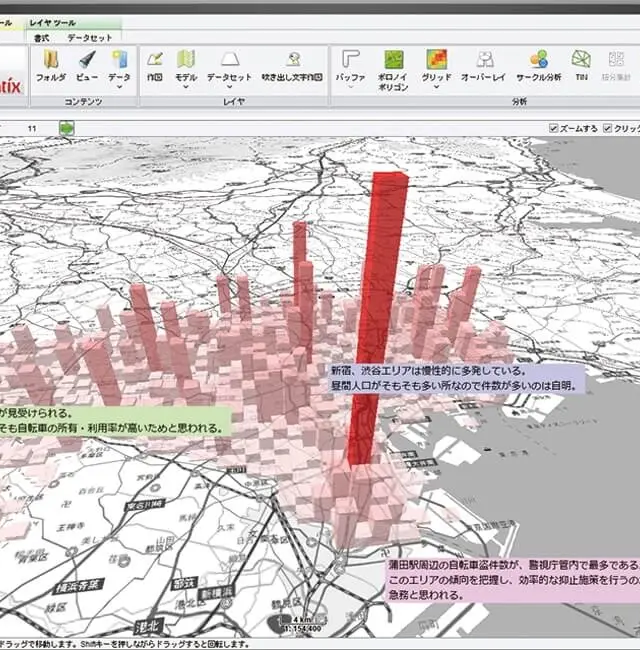The image size is (640, 650).
Task: Switch to the 書式 tab
Action: [41, 37]
